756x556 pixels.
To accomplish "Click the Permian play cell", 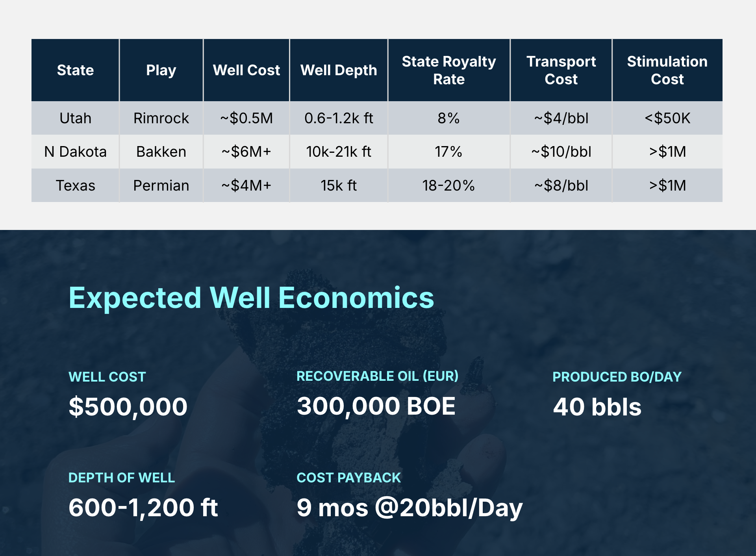I will pos(161,185).
